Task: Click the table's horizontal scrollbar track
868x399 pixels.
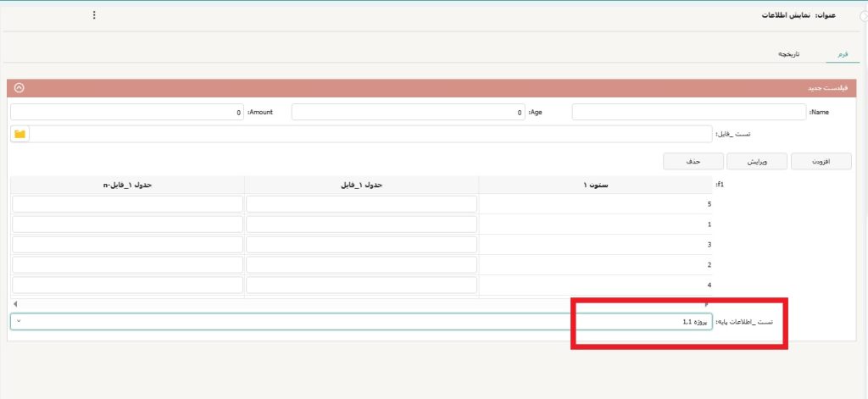Action: [x=362, y=303]
